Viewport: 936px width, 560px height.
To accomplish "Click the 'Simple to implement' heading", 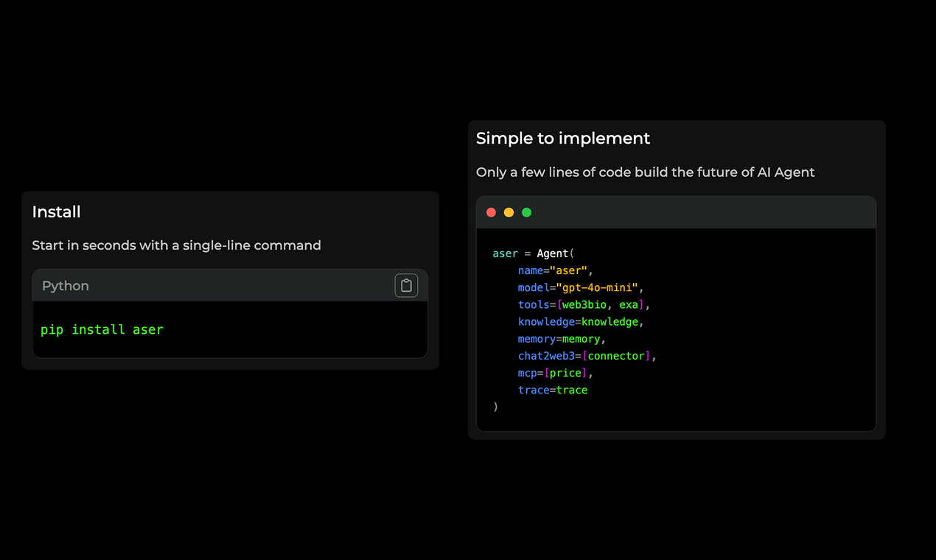I will click(563, 139).
